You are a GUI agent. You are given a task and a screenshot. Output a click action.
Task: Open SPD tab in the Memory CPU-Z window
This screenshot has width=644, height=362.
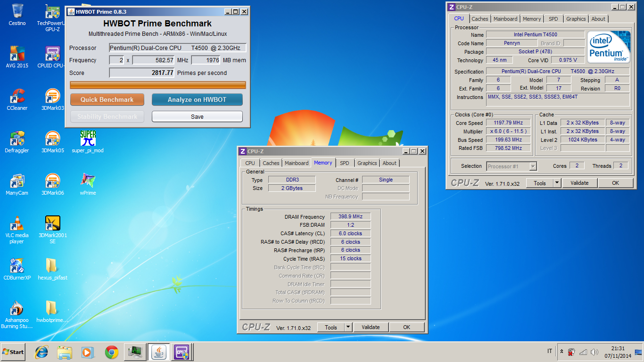[x=345, y=163]
